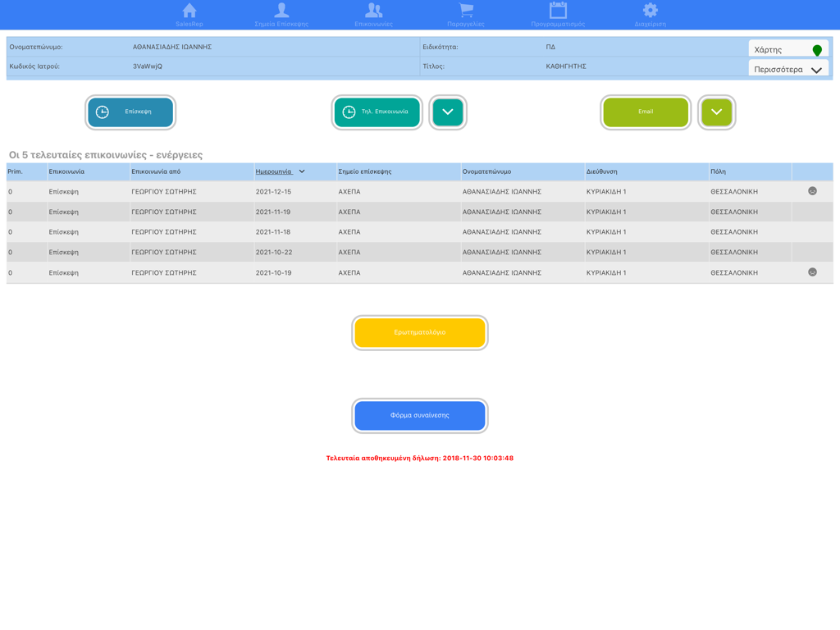Open Επικοινωνίες via the people icon
The image size is (840, 630).
(374, 11)
